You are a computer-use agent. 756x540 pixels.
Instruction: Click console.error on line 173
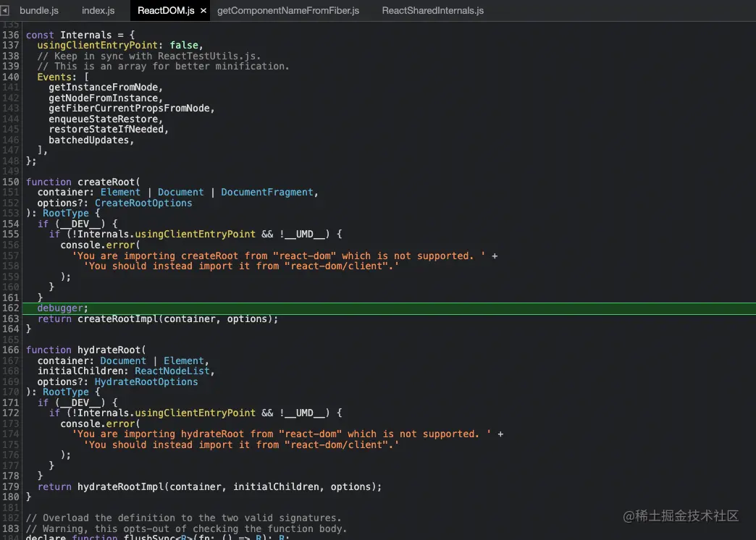coord(97,423)
